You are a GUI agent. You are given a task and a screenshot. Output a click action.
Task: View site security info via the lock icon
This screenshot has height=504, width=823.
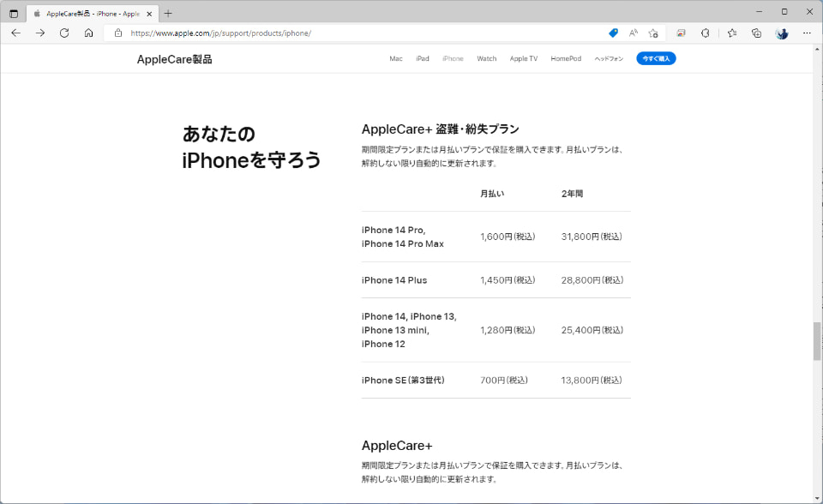tap(116, 33)
